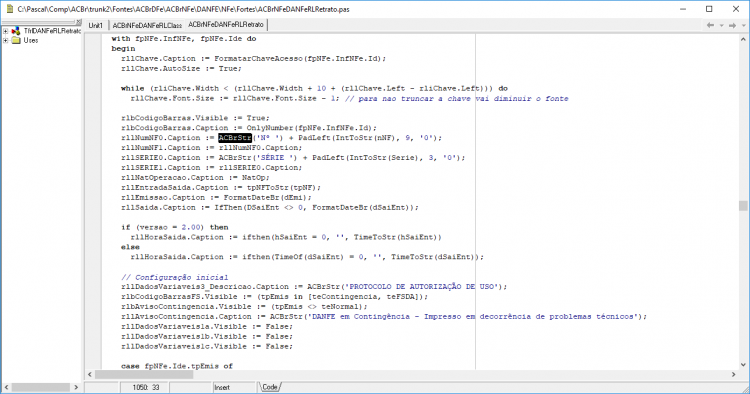The image size is (750, 394).
Task: Click the file path in the title bar
Action: [x=183, y=9]
